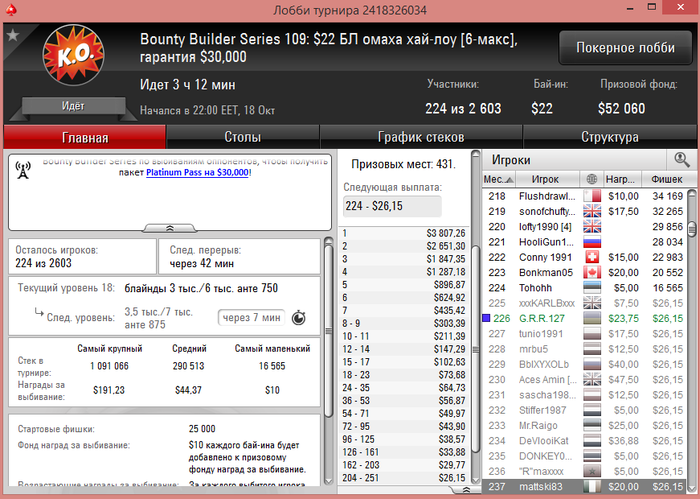Click the blue marker beside G.R.R.127
Viewport: 700px width, 499px height.
486,318
